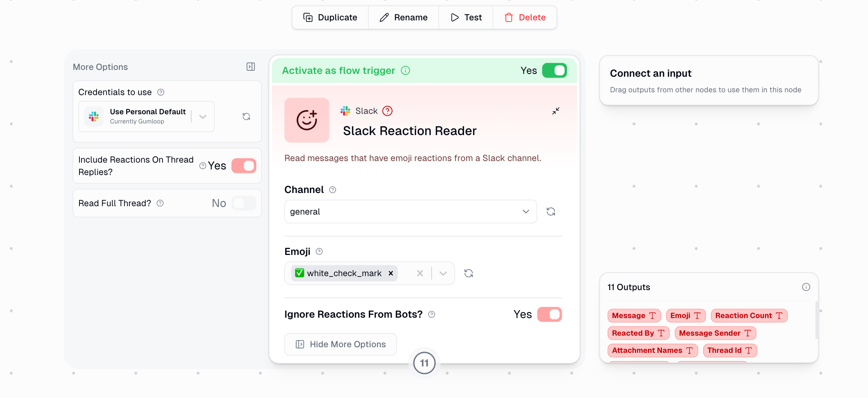Click the outputs panel scrollbar
Viewport: 868px width, 398px height.
tap(816, 320)
